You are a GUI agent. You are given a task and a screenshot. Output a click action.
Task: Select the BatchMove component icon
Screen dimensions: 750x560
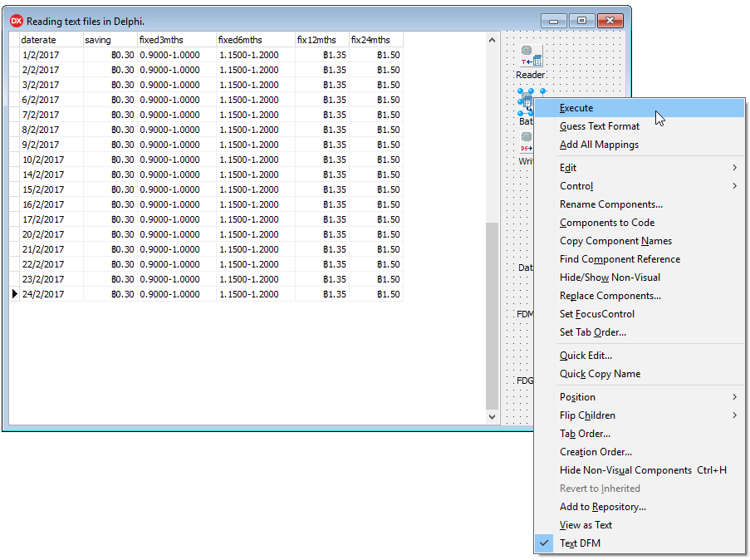click(526, 101)
